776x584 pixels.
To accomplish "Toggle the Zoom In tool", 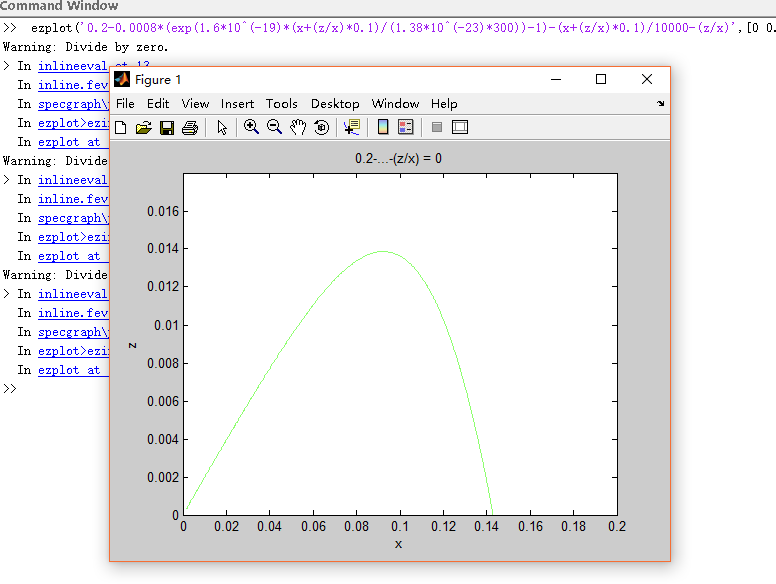I will [x=251, y=127].
